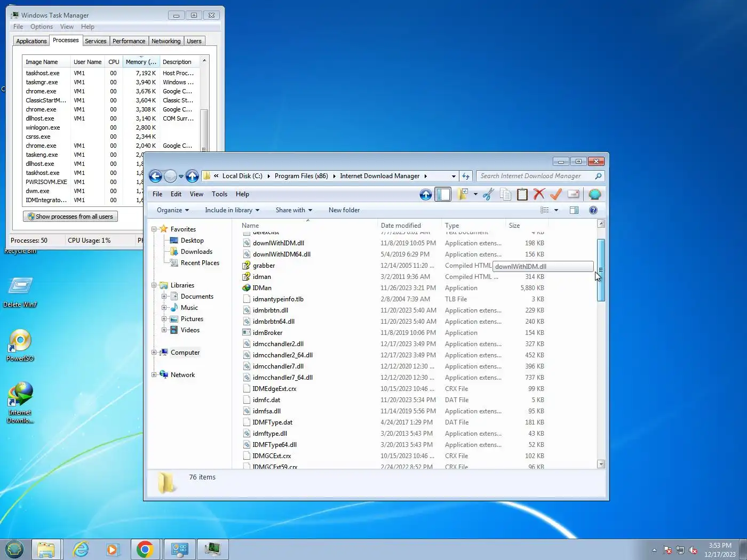Open the address bar history dropdown
747x560 pixels.
pyautogui.click(x=454, y=176)
